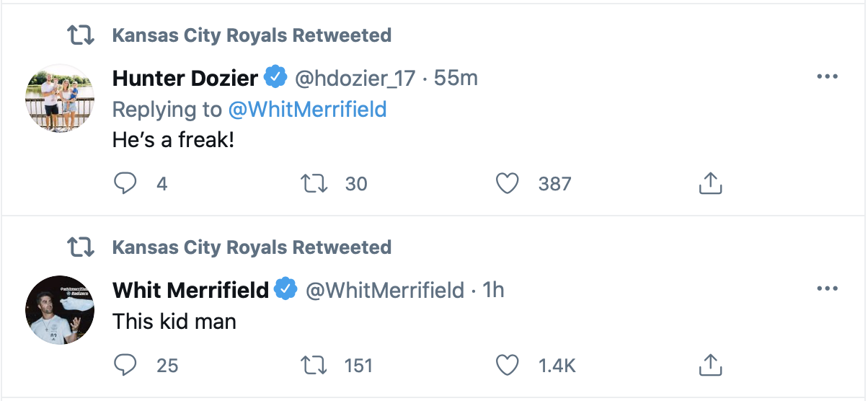Click "Kansas City Royals Retweeted" above Merrifield's tweet
868x401 pixels.
pos(252,247)
